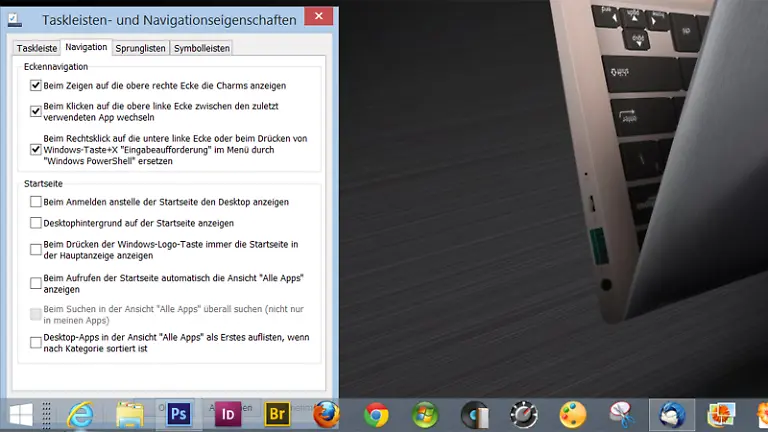The image size is (768, 432).
Task: Open Google Chrome from the taskbar
Action: coord(376,414)
